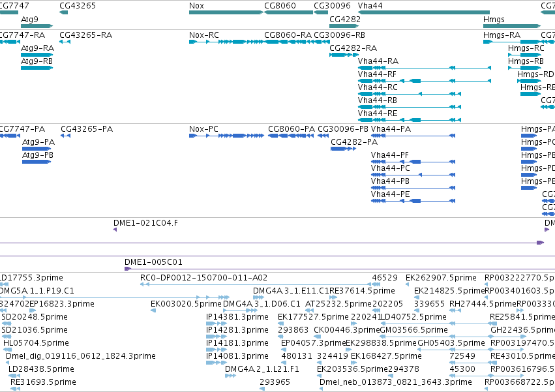Click the Hmgs-RB transcript label
Screen dimensions: 555x392
[526, 61]
